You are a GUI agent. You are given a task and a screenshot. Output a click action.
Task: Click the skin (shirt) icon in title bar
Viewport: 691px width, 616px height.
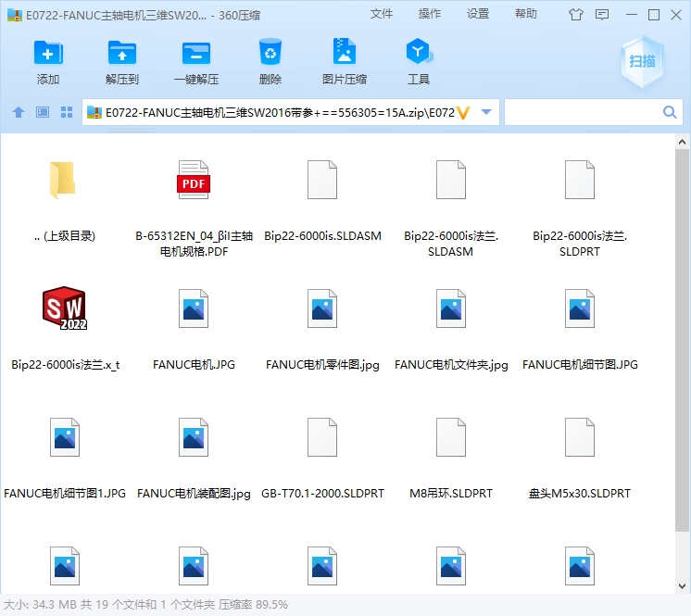pyautogui.click(x=575, y=15)
